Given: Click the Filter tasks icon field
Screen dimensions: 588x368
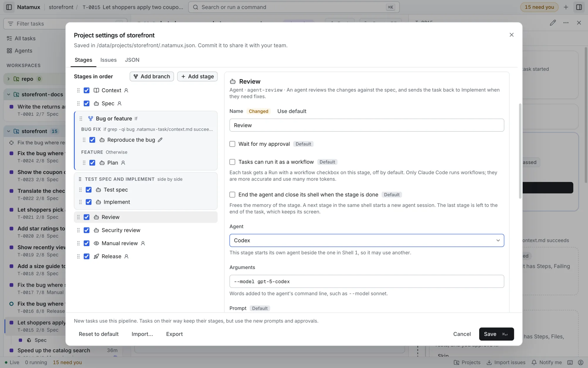Looking at the screenshot, I should click(x=65, y=24).
